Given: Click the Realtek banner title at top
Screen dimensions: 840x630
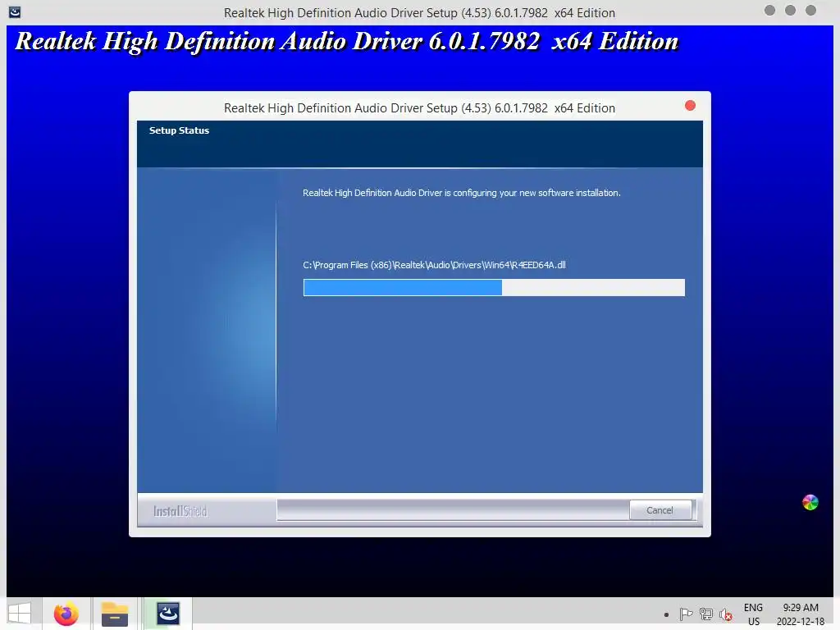Looking at the screenshot, I should coord(347,42).
